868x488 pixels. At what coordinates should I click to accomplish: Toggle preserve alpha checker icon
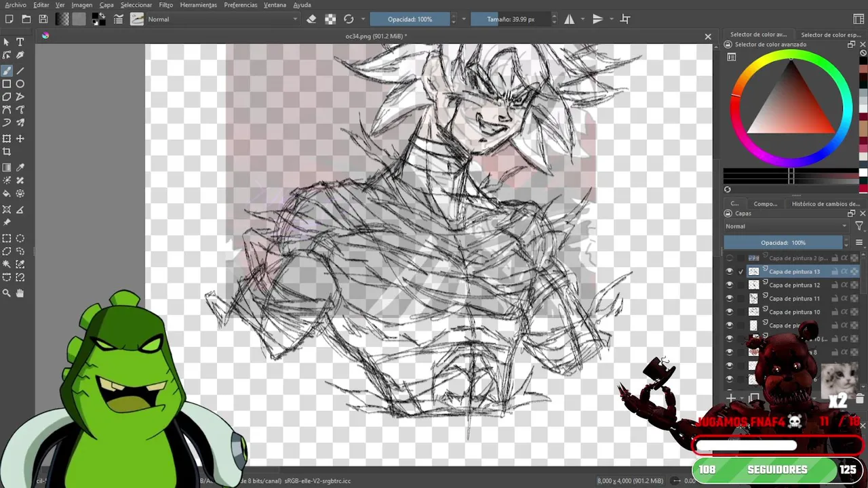pos(330,19)
